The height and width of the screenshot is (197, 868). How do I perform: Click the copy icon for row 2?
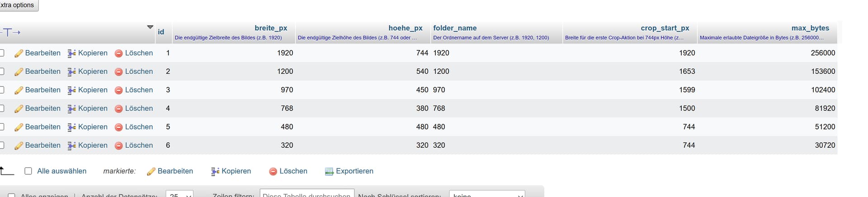click(x=71, y=72)
